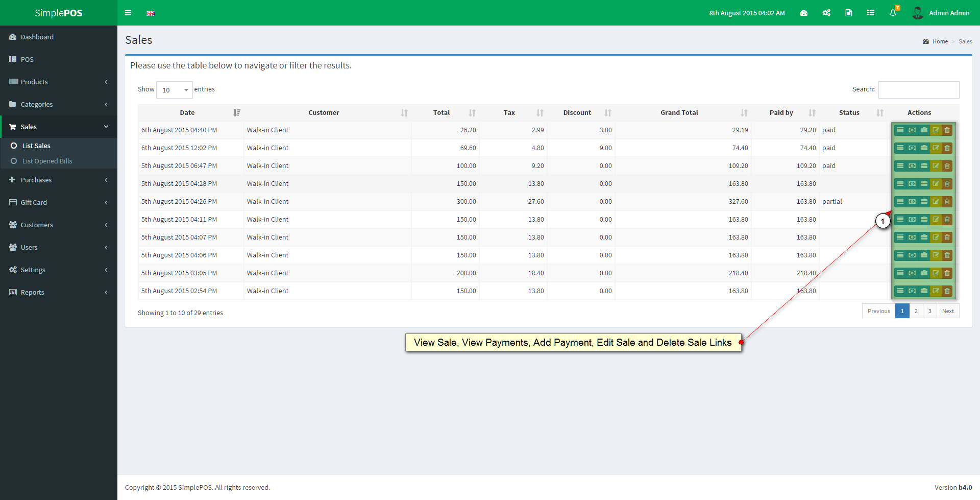Edit the 6th August 12:02 PM sale

click(936, 148)
